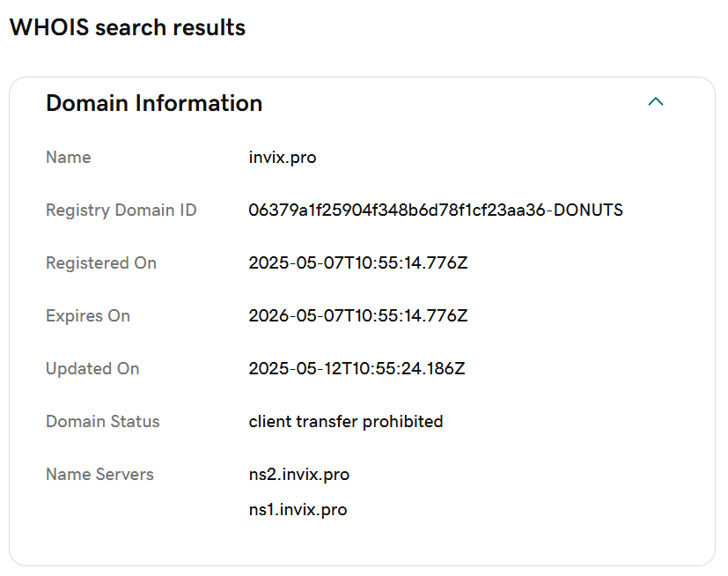Click the Name field label

(x=69, y=158)
